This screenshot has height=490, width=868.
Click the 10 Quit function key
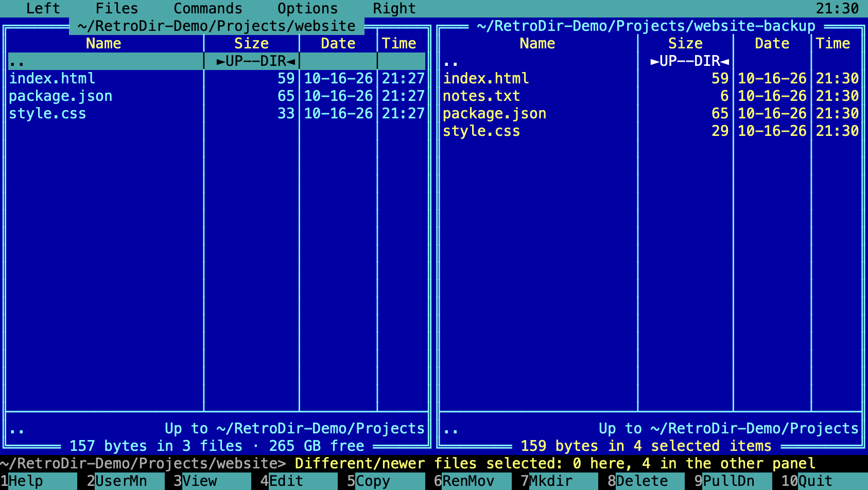(x=824, y=481)
